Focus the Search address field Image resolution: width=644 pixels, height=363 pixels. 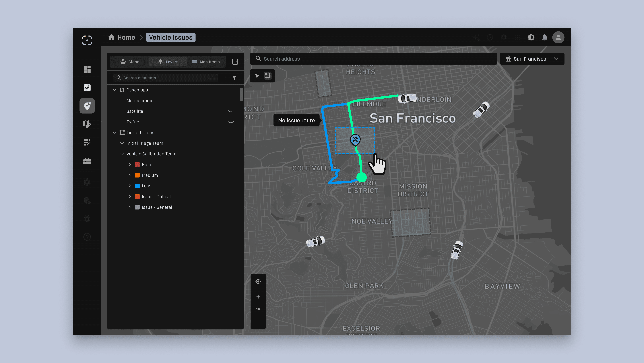click(374, 59)
